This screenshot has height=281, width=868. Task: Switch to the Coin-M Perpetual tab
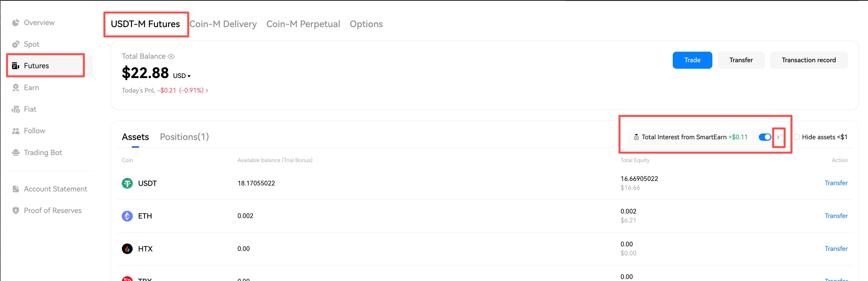tap(303, 24)
